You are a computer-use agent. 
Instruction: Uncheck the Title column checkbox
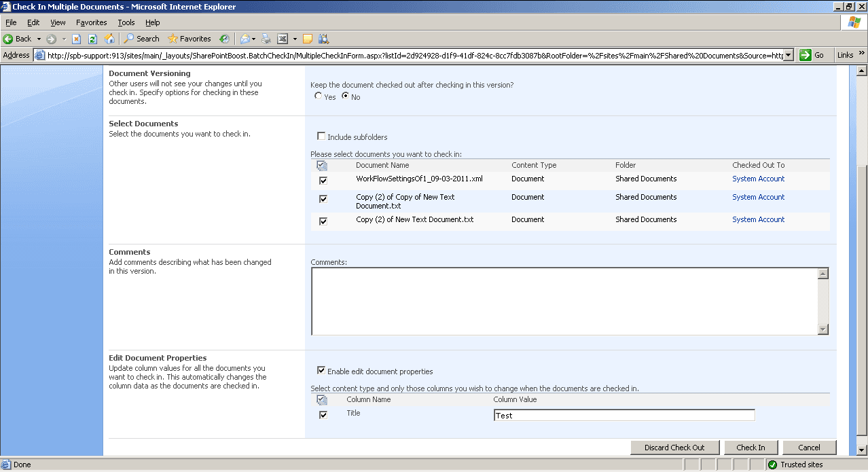pyautogui.click(x=323, y=415)
